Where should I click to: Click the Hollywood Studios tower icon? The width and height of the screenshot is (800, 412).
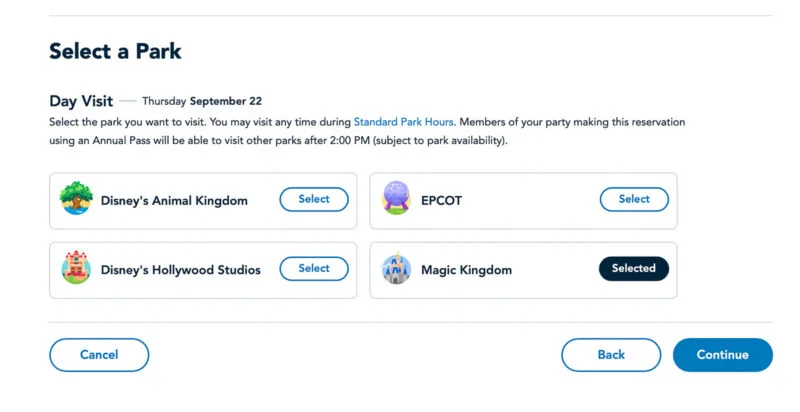(76, 268)
